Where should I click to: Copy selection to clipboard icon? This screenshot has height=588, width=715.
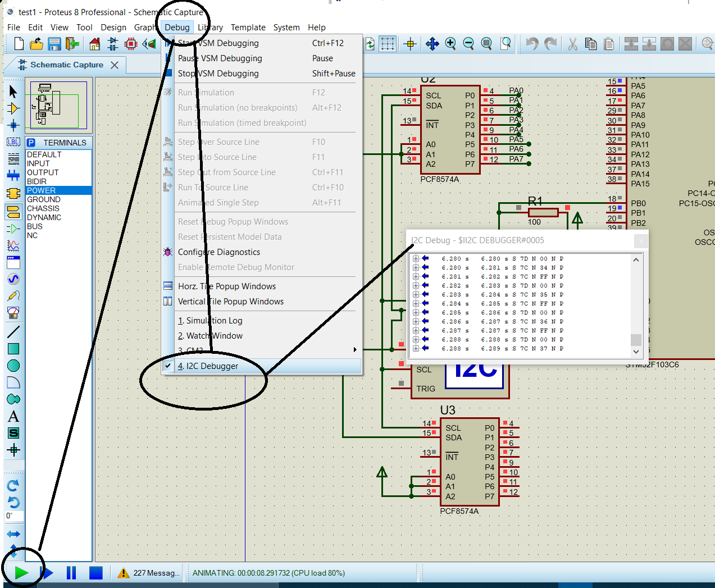pyautogui.click(x=590, y=44)
